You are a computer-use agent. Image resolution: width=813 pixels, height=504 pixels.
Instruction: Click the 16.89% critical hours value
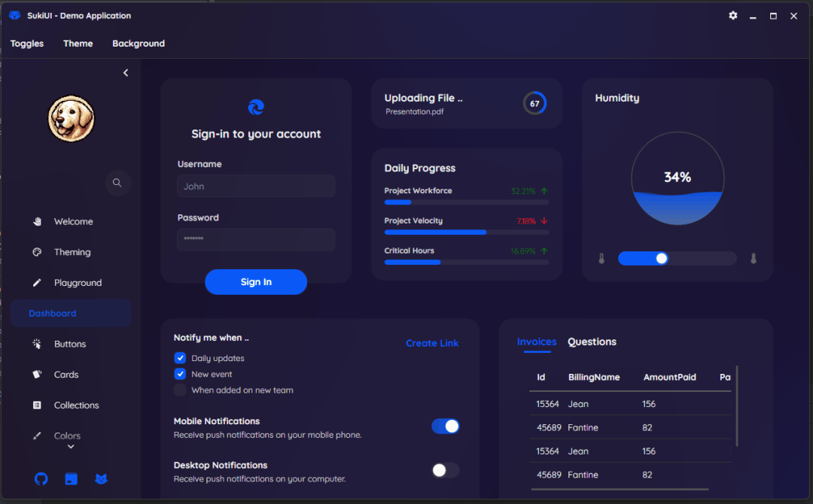pyautogui.click(x=522, y=251)
